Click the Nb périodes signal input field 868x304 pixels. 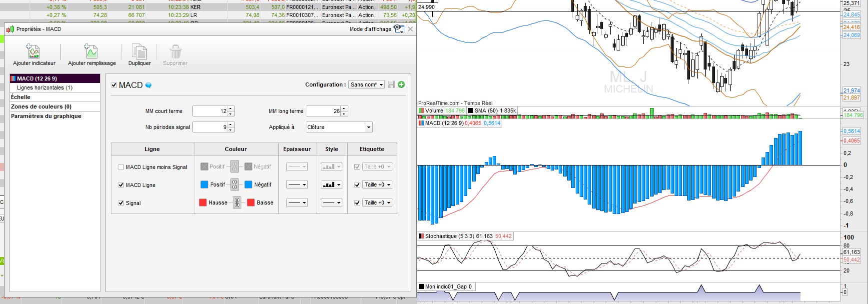coord(210,127)
